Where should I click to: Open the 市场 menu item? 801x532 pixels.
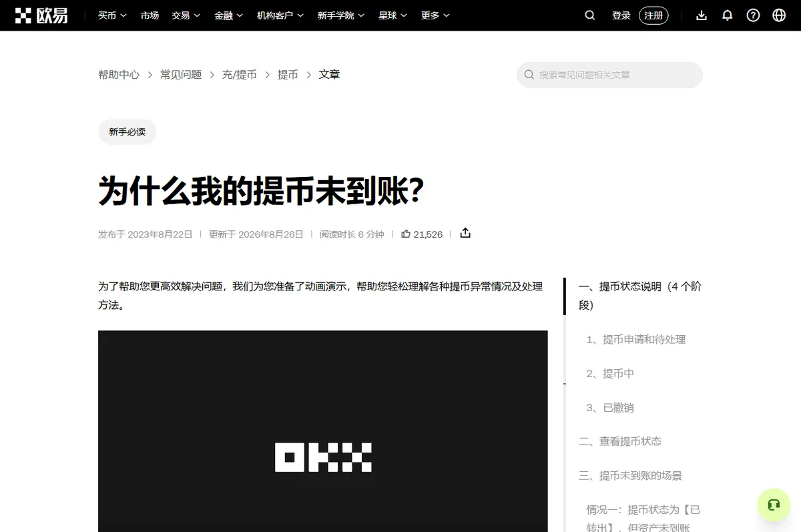click(150, 15)
